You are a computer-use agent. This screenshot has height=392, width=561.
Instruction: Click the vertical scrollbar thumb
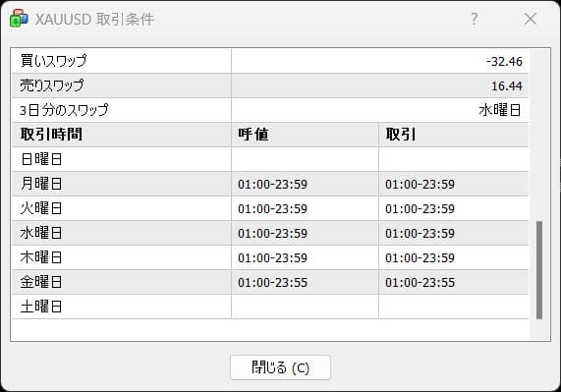click(x=539, y=270)
